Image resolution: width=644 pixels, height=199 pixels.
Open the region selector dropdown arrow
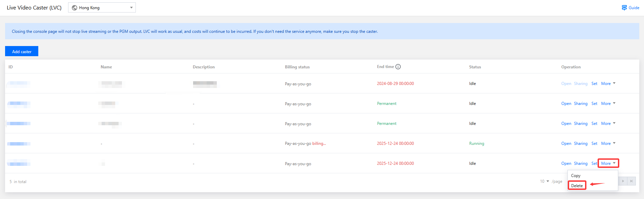[x=131, y=8]
